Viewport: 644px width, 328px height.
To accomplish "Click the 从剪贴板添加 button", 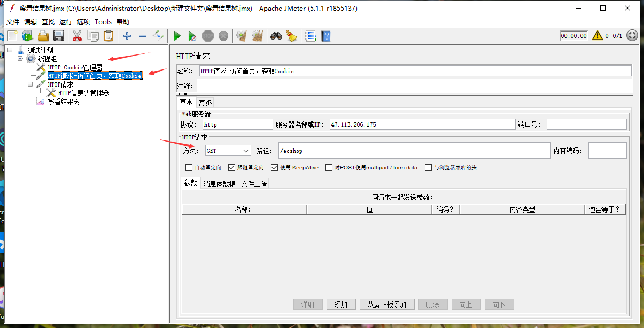I will pyautogui.click(x=387, y=304).
